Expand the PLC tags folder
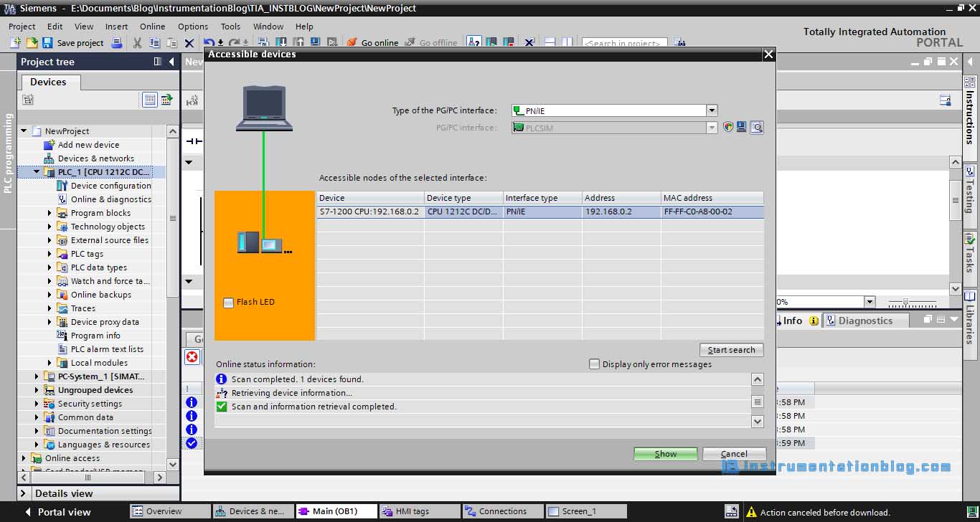Viewport: 980px width, 522px height. (x=50, y=254)
